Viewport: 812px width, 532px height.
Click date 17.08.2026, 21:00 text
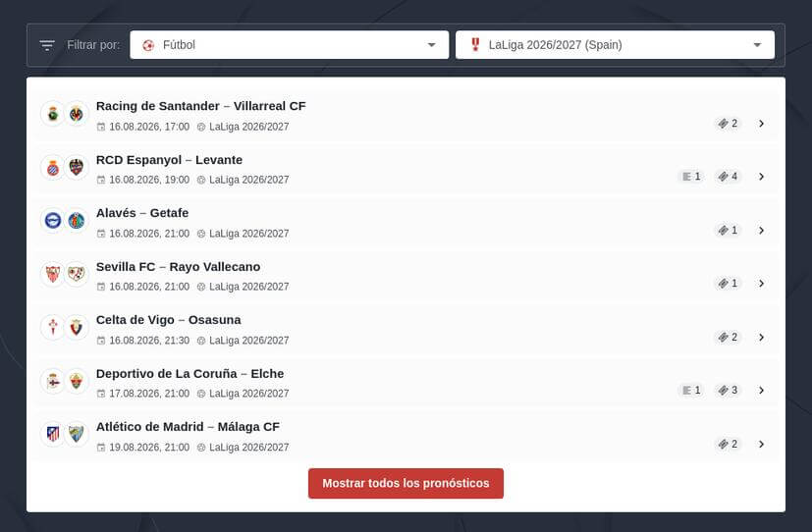pos(149,394)
